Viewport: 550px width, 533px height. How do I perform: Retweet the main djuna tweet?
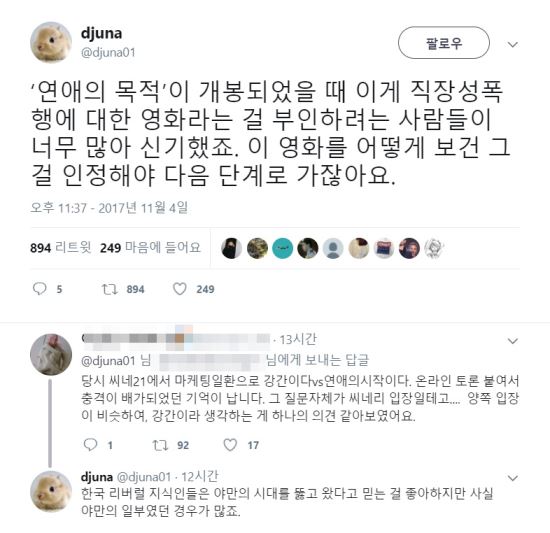(x=109, y=289)
